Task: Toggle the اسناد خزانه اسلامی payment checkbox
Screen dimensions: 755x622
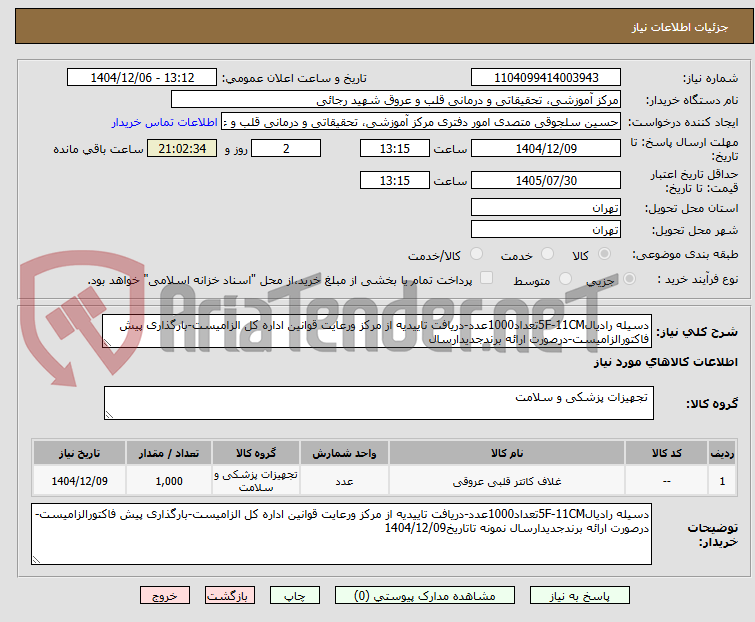Action: click(x=486, y=278)
